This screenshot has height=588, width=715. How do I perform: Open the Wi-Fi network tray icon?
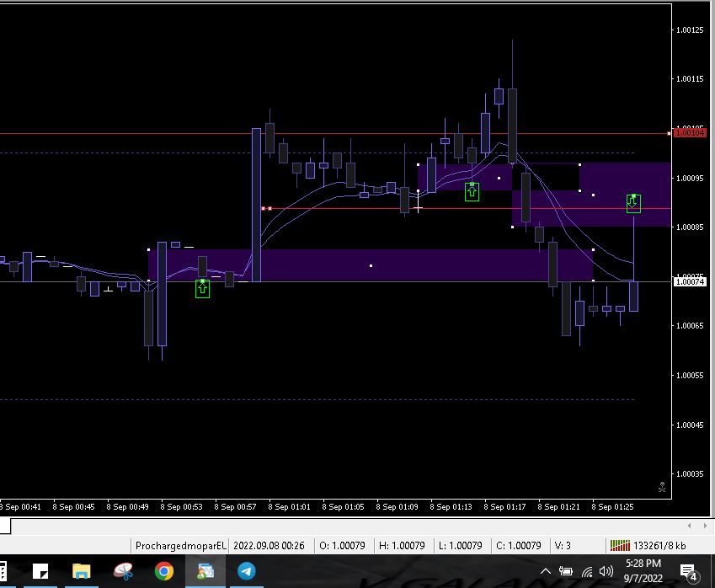tap(587, 572)
